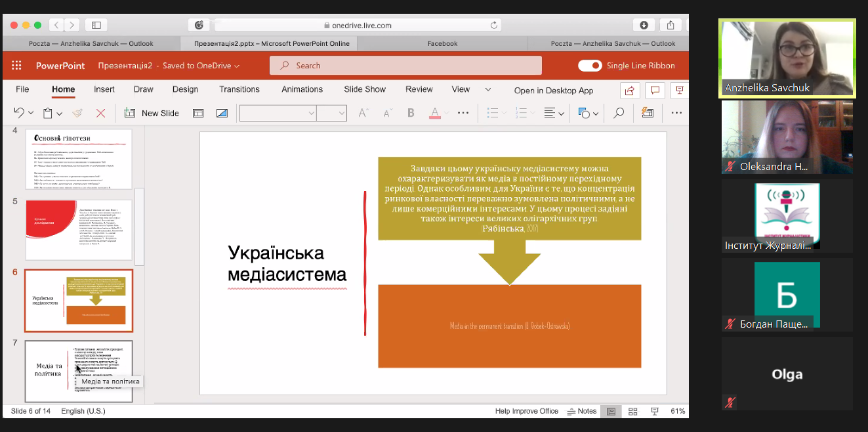The height and width of the screenshot is (432, 868).
Task: Toggle the Notes pane
Action: point(582,411)
